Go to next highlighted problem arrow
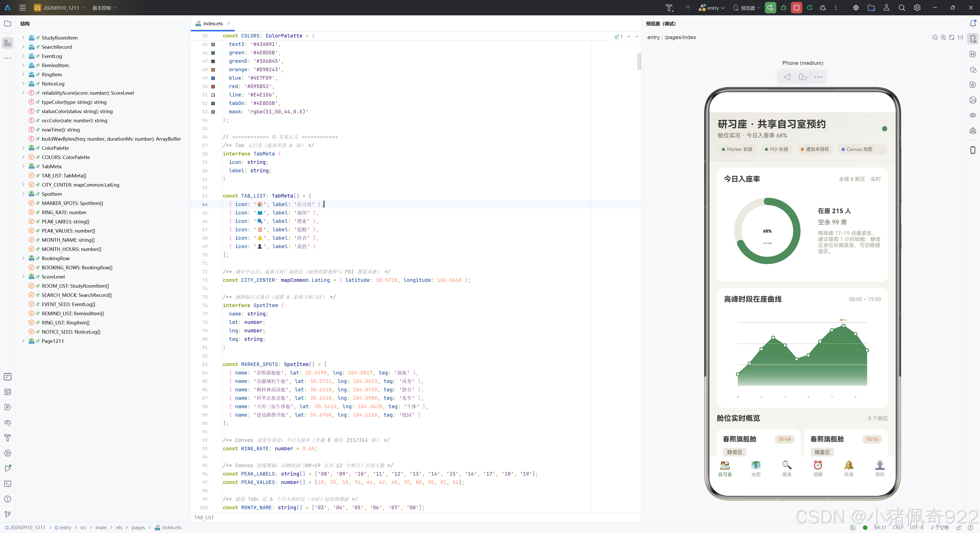 (636, 37)
